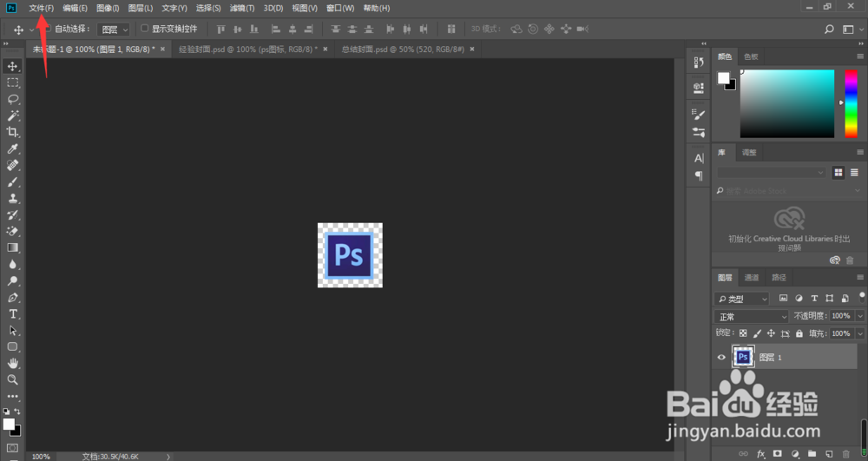Select the Dodge tool
The height and width of the screenshot is (461, 868).
click(x=12, y=281)
